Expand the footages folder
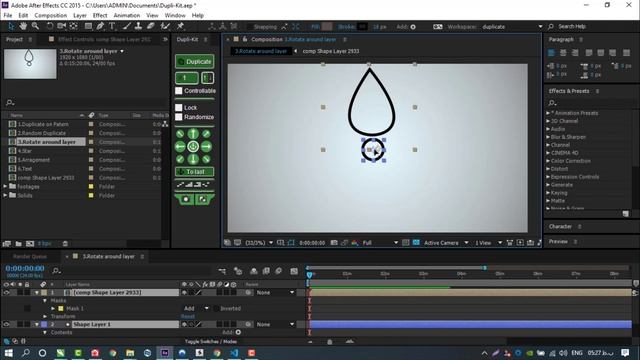The width and height of the screenshot is (640, 360). pos(5,187)
